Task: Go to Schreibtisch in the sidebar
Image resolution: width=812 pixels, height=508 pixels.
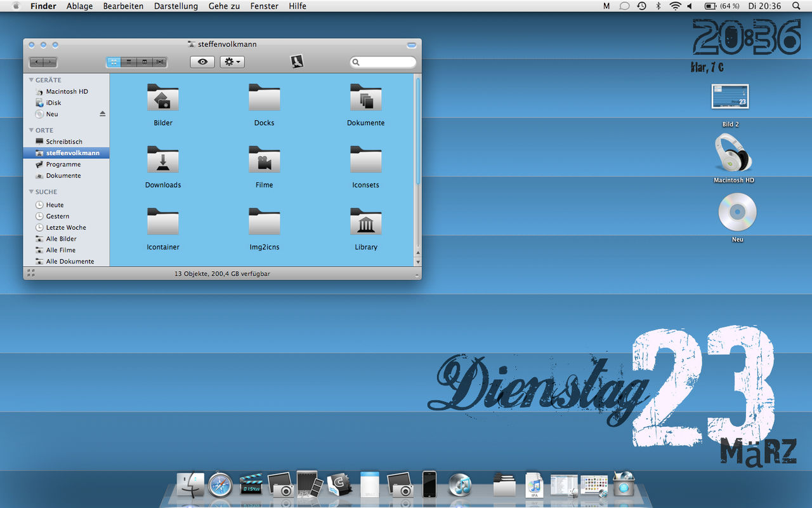Action: click(66, 142)
